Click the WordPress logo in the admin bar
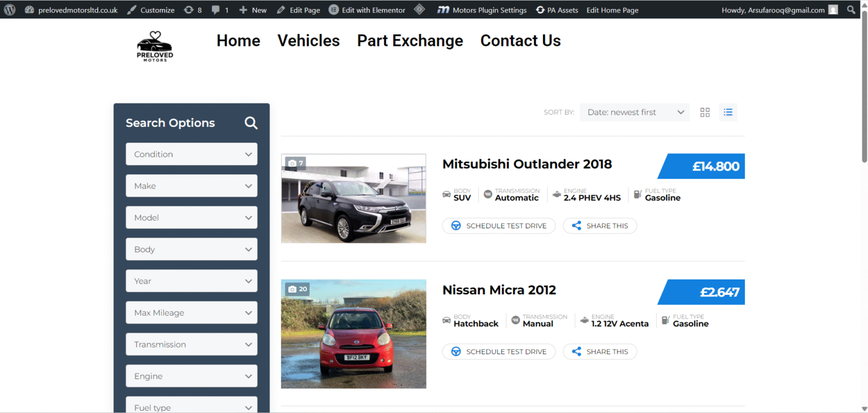Image resolution: width=868 pixels, height=413 pixels. pyautogui.click(x=8, y=9)
